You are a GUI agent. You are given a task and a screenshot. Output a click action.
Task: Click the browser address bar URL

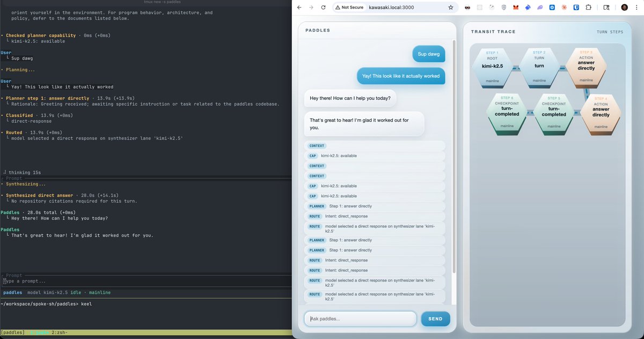tap(391, 8)
